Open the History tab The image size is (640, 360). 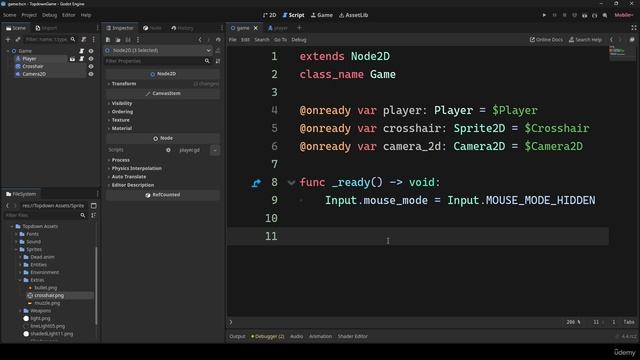point(182,28)
